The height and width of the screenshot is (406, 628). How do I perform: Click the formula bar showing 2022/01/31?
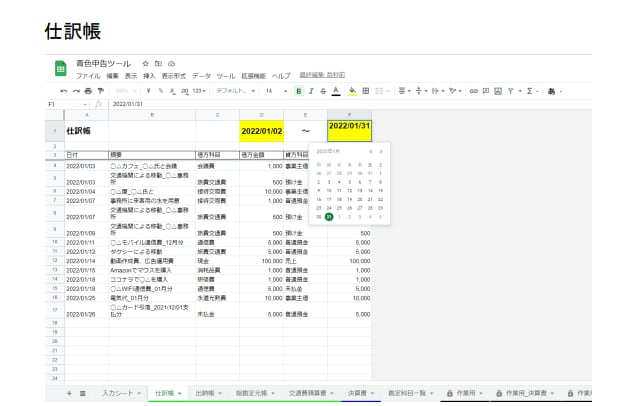350,104
